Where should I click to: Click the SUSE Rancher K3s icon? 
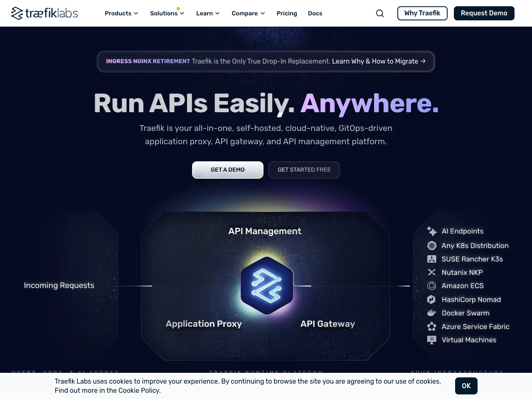coord(431,259)
